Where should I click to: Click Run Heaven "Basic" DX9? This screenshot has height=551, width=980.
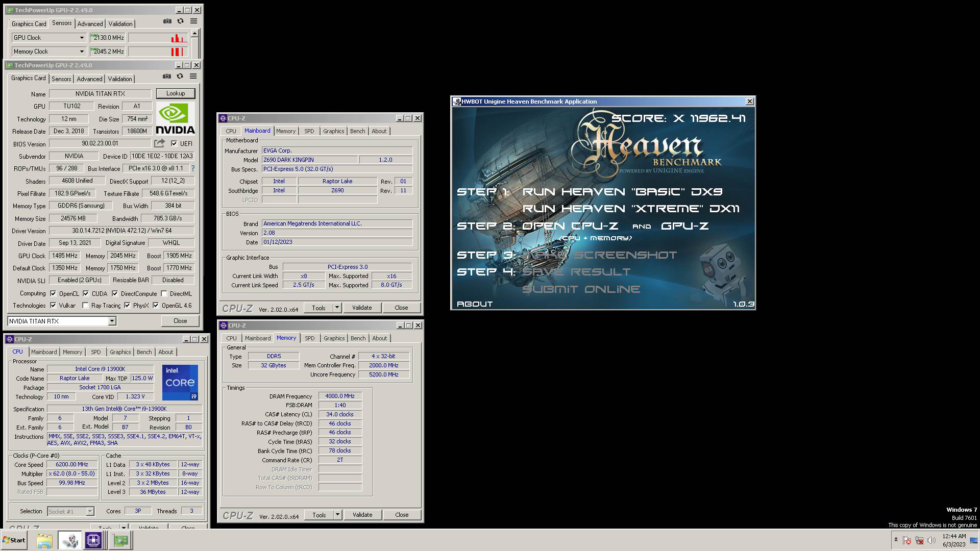point(622,192)
